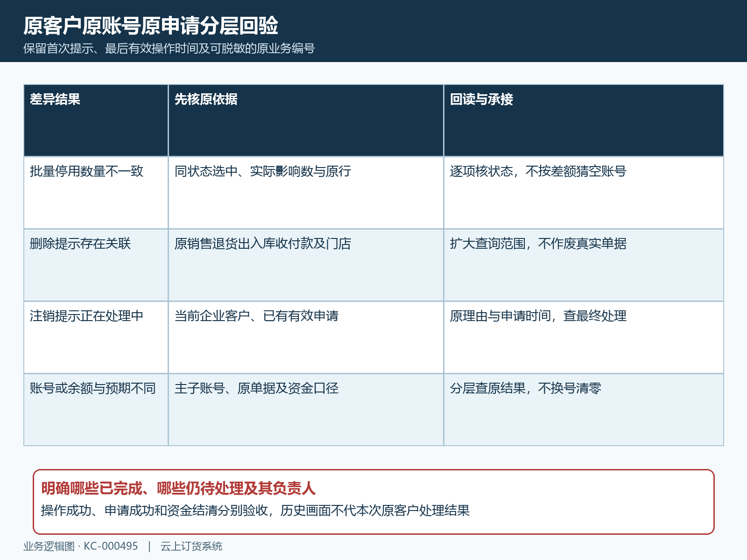Select the footer text 云上订货系统

[191, 546]
